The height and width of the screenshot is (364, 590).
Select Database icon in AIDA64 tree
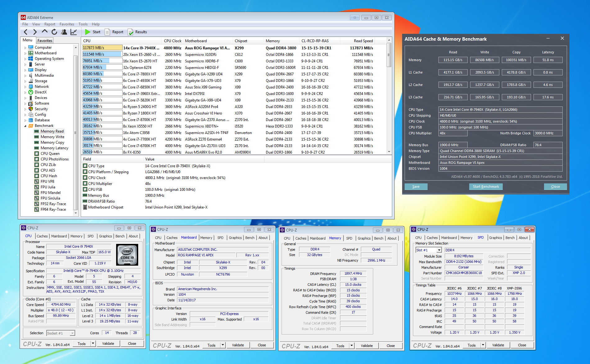tap(31, 120)
